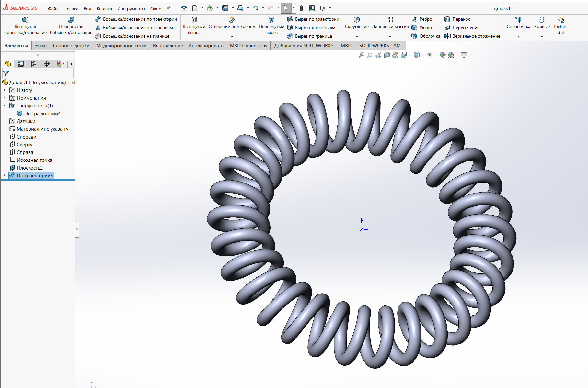Click the Save floppy disk icon

tap(225, 8)
